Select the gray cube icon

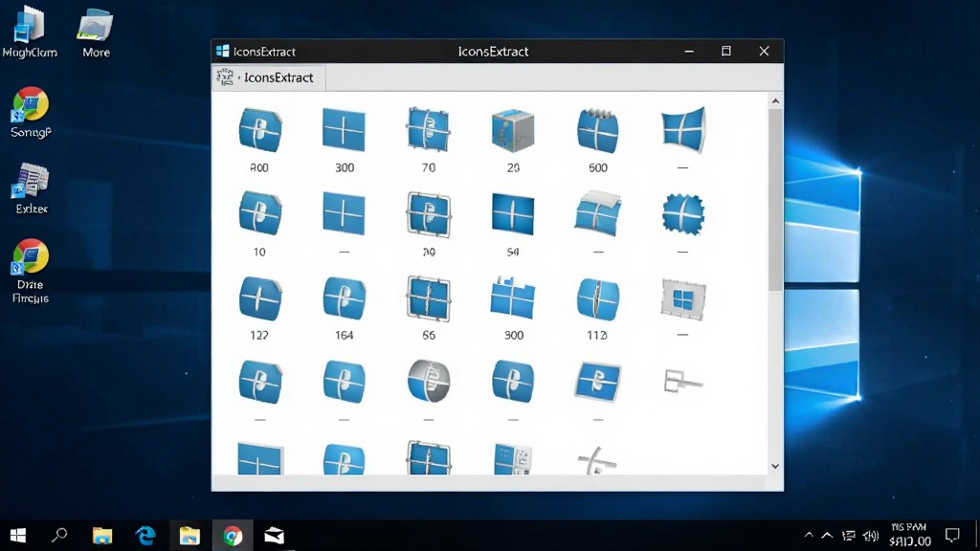(x=513, y=130)
